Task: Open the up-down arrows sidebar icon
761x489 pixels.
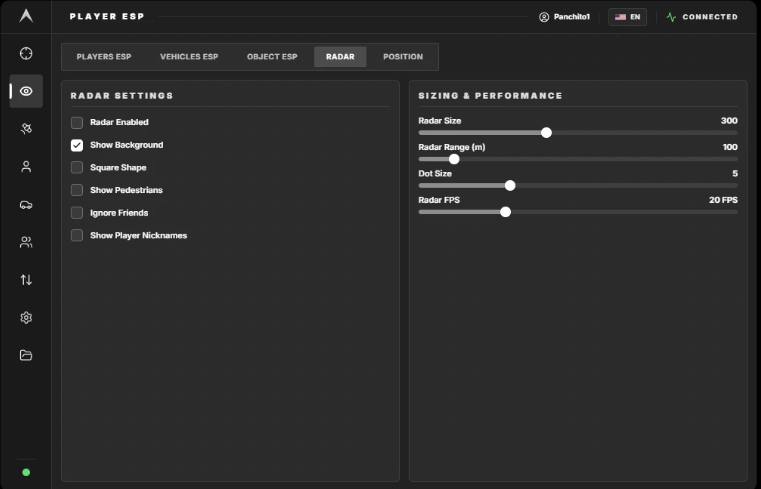Action: 26,280
